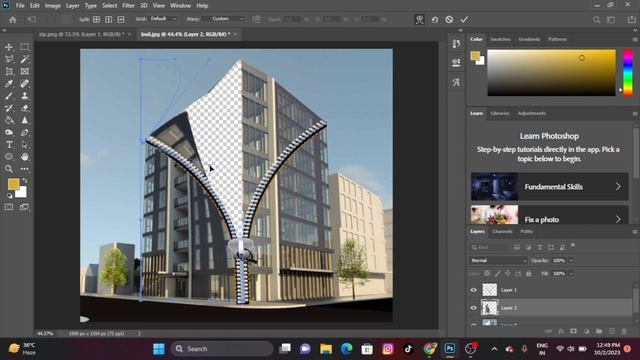640x360 pixels.
Task: Select the Eyedropper tool
Action: click(x=9, y=84)
